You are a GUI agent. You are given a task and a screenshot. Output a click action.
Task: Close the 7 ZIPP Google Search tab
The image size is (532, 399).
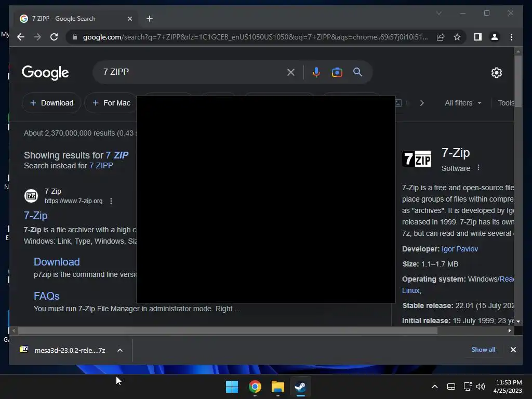click(129, 19)
